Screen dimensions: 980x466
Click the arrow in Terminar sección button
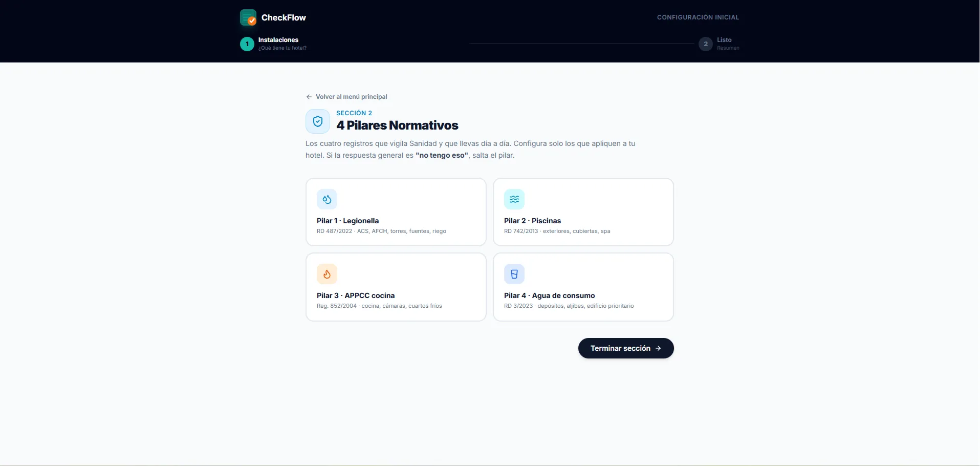[x=658, y=348]
